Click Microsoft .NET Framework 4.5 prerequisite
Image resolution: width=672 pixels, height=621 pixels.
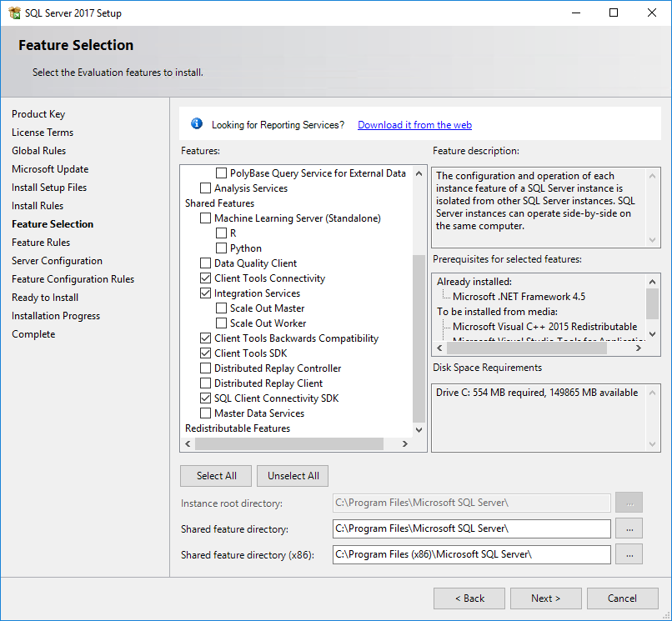point(519,297)
